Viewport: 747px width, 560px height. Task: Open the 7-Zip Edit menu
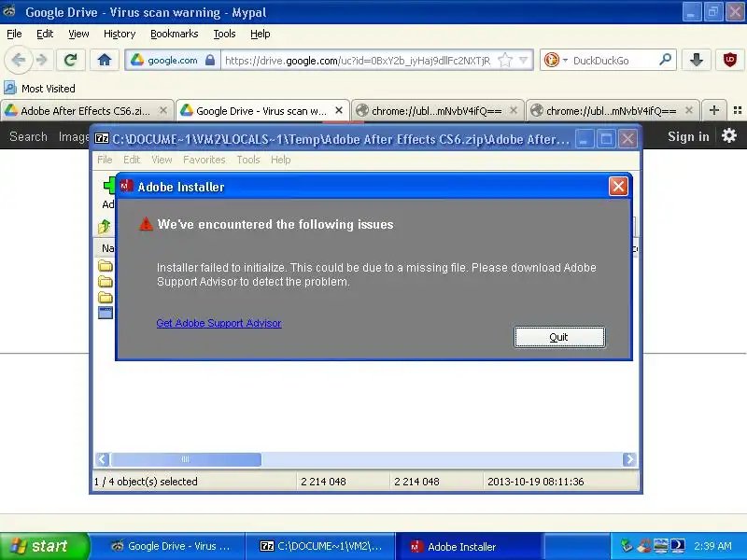pos(132,160)
